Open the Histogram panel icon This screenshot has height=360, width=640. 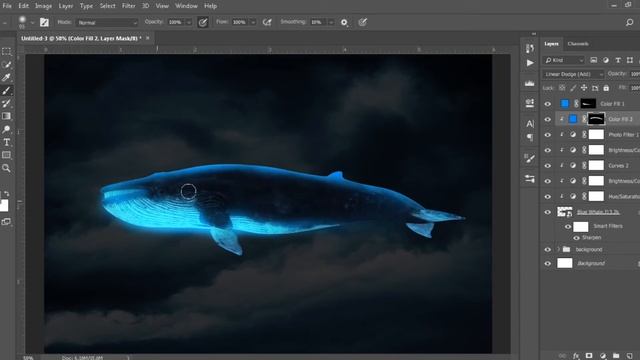click(530, 83)
